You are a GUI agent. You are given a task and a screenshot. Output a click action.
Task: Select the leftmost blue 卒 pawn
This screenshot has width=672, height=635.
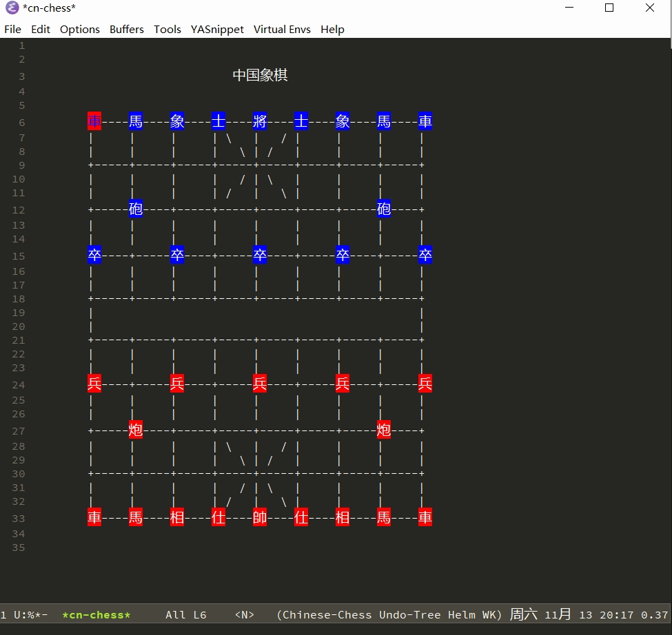(94, 255)
